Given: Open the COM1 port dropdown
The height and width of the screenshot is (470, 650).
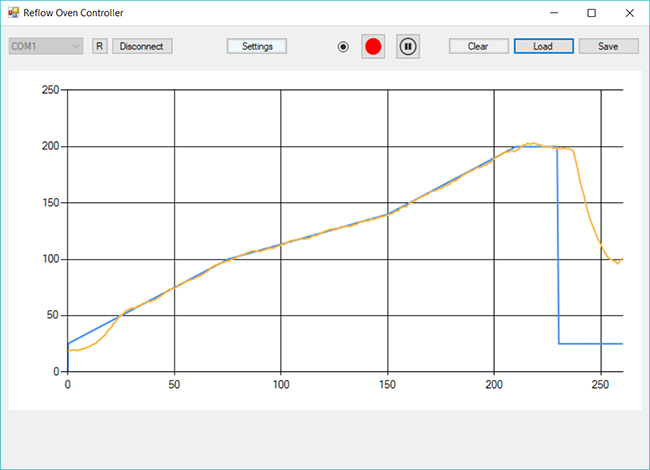Looking at the screenshot, I should coord(45,46).
